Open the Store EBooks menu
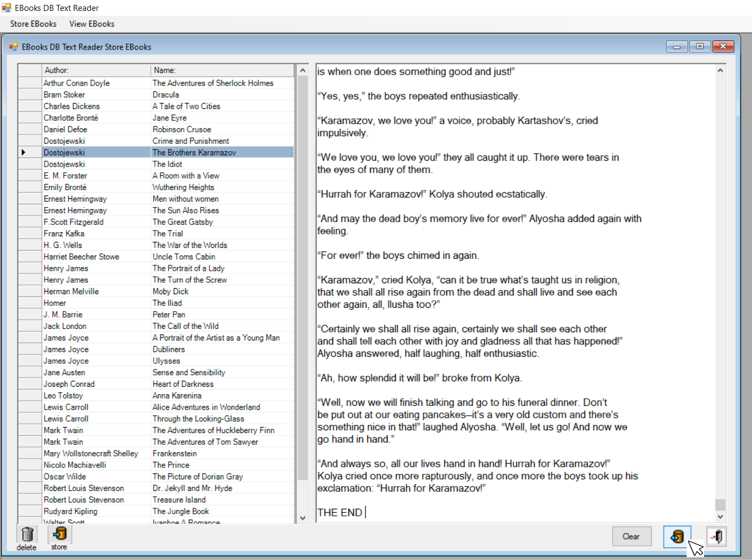Viewport: 752px width, 560px height. coord(33,24)
